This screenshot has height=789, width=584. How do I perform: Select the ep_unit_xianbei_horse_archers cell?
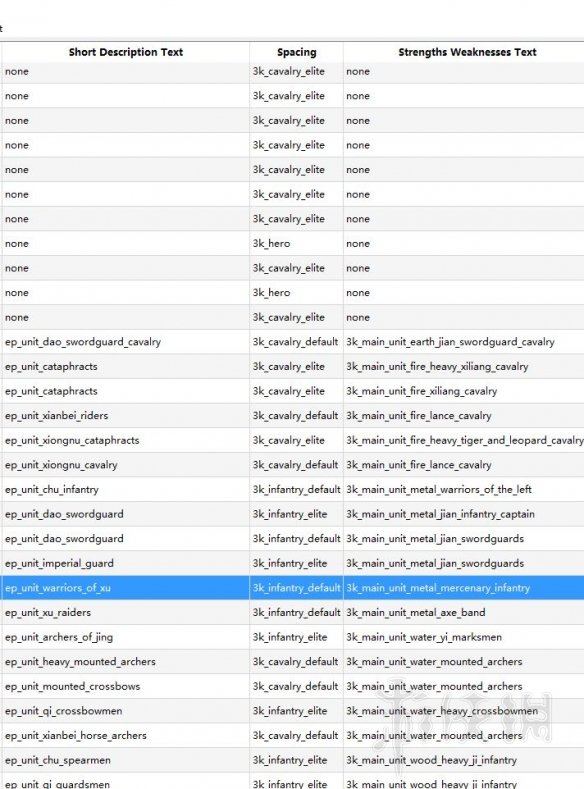(125, 736)
